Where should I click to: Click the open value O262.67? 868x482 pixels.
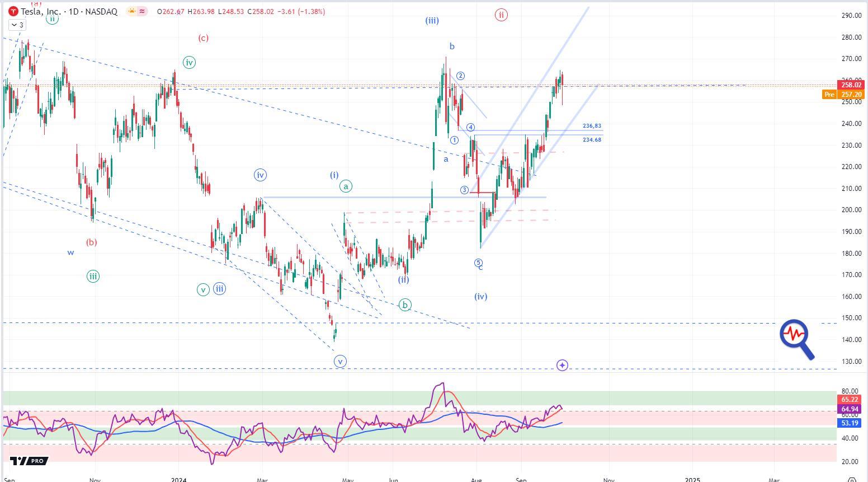point(171,12)
